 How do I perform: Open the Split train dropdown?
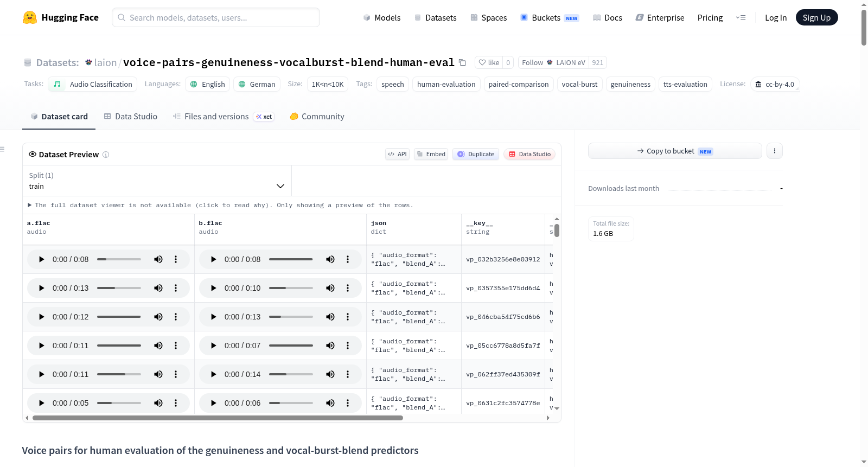pyautogui.click(x=157, y=181)
